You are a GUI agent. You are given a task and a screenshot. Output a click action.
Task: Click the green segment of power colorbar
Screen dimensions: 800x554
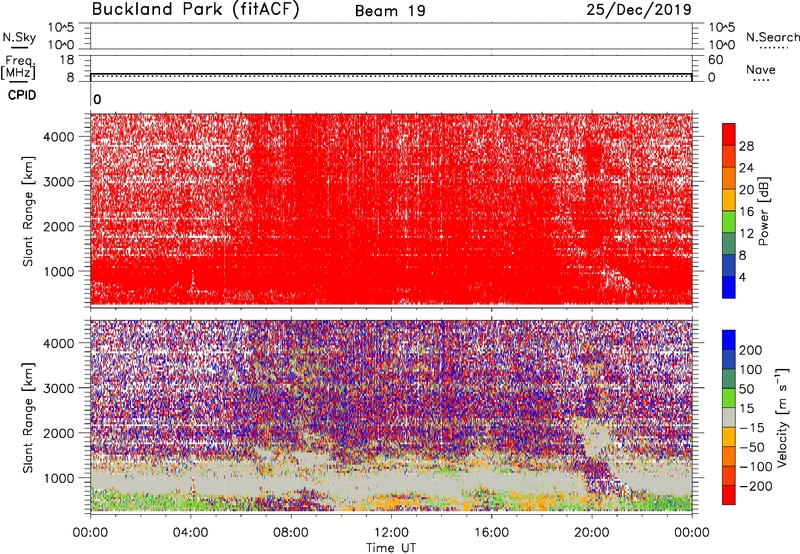(x=729, y=222)
